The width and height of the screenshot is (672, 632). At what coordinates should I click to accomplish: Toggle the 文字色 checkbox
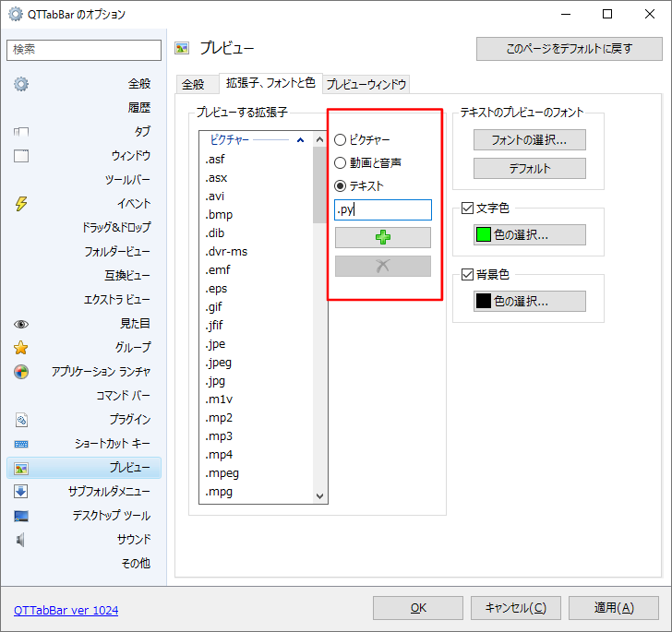pos(468,209)
